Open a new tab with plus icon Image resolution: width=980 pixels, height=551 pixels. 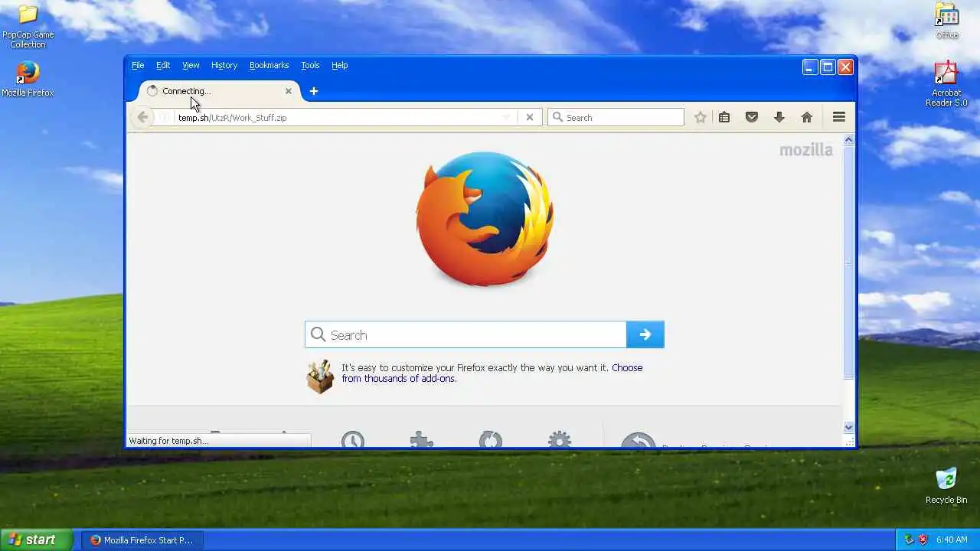click(x=313, y=91)
